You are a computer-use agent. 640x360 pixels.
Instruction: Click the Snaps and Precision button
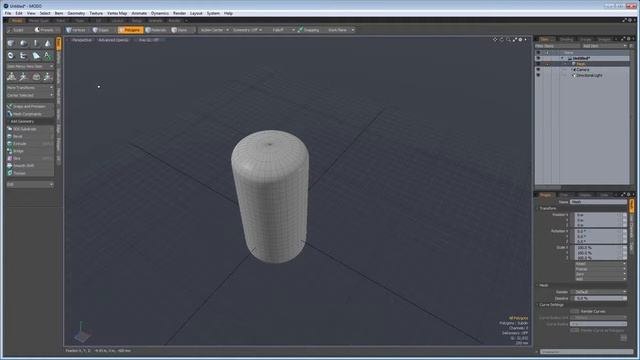pos(30,107)
